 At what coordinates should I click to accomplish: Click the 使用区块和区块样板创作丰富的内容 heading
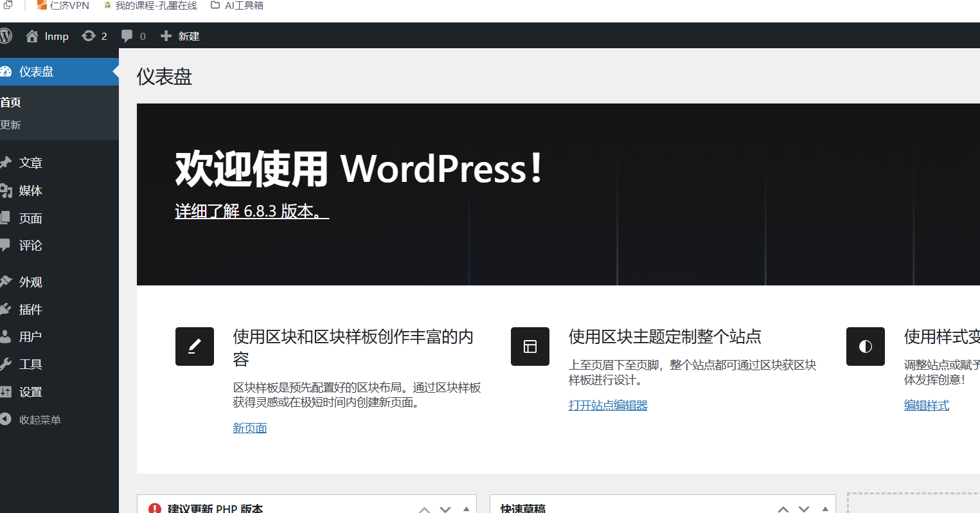(x=353, y=348)
